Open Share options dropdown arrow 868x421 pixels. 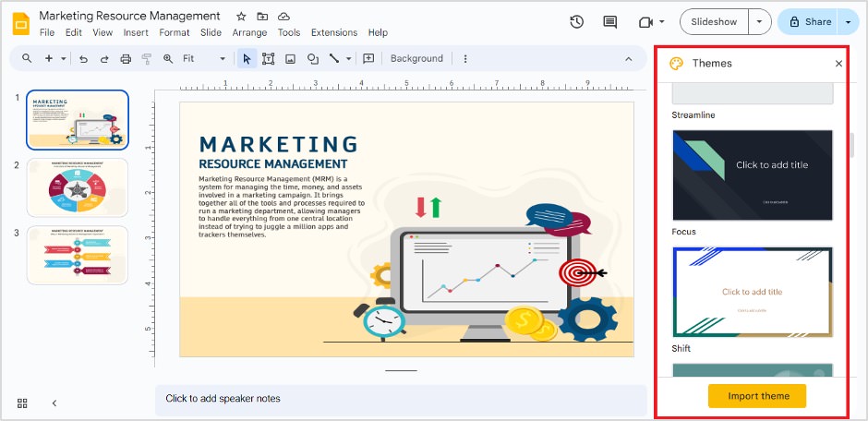tap(849, 22)
